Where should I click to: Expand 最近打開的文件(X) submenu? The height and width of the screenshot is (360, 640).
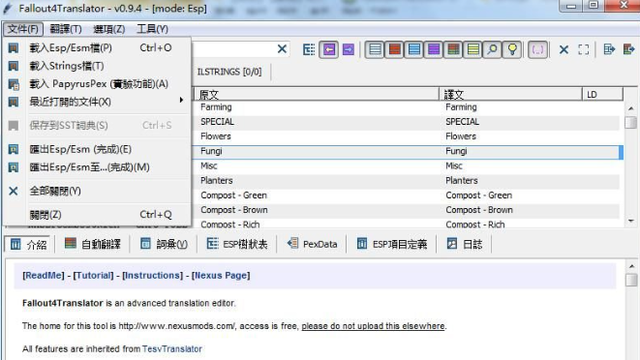point(97,102)
